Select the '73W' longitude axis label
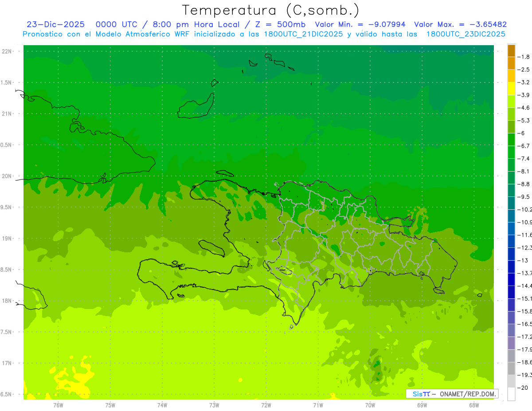This screenshot has height=411, width=532. point(214,405)
